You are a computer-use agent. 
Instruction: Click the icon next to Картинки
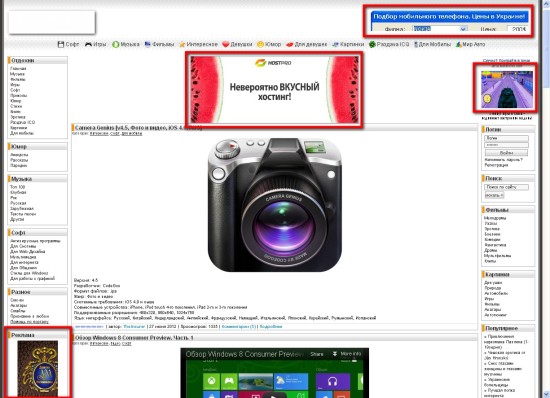335,45
